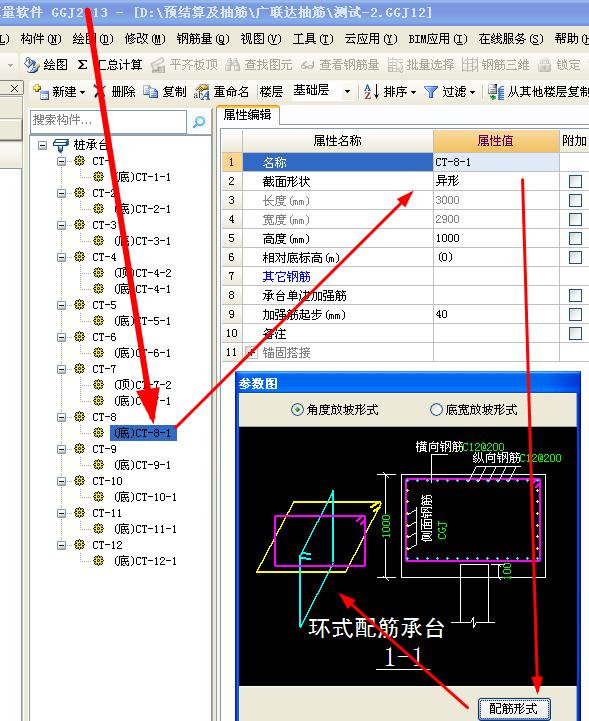Viewport: 589px width, 721px height.
Task: Click the 横向钢筋 C12@200 value in diagram
Action: 484,446
